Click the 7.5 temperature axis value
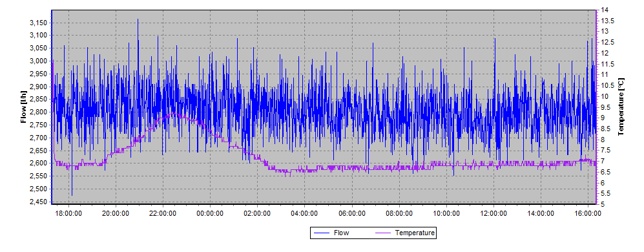 coord(605,150)
